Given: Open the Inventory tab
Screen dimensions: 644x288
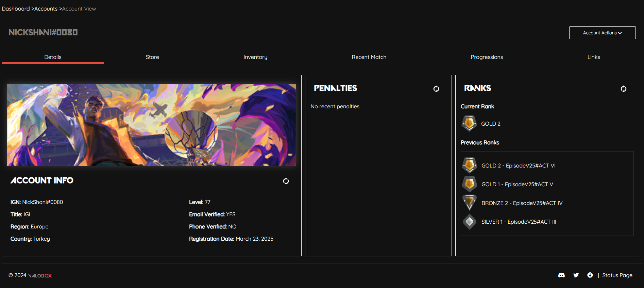Looking at the screenshot, I should 255,57.
